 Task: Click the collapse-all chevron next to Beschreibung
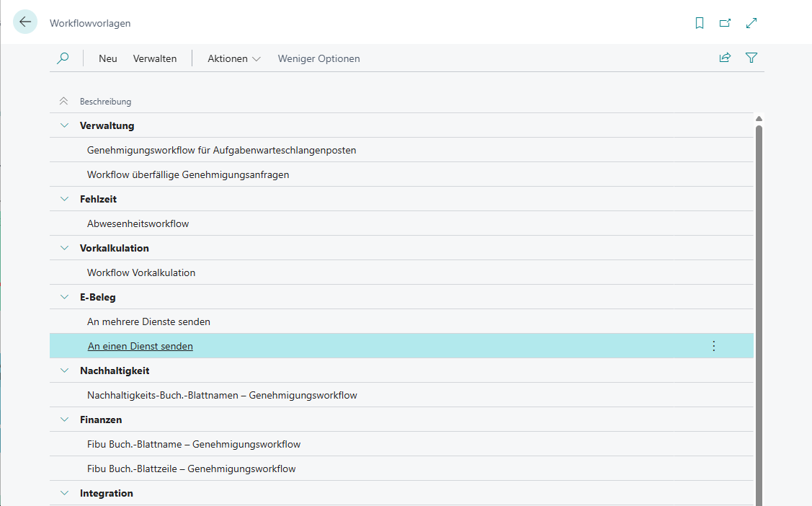[x=63, y=101]
